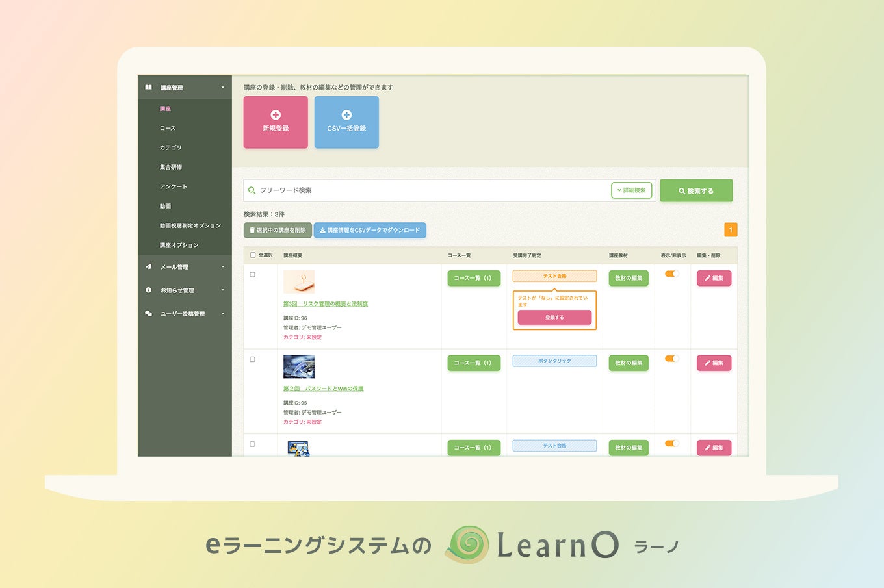Image resolution: width=884 pixels, height=588 pixels.
Task: Open thumbnail of 第２回 パスワード lecture
Action: click(299, 366)
